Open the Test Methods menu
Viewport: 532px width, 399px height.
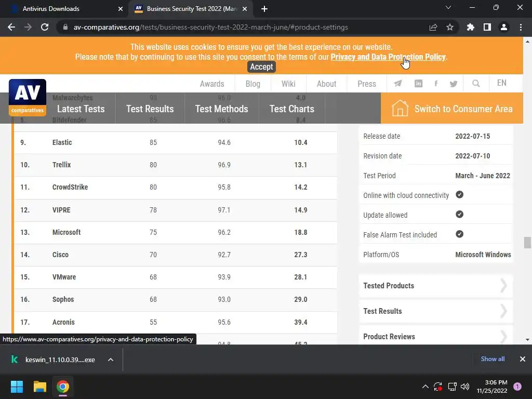(221, 109)
